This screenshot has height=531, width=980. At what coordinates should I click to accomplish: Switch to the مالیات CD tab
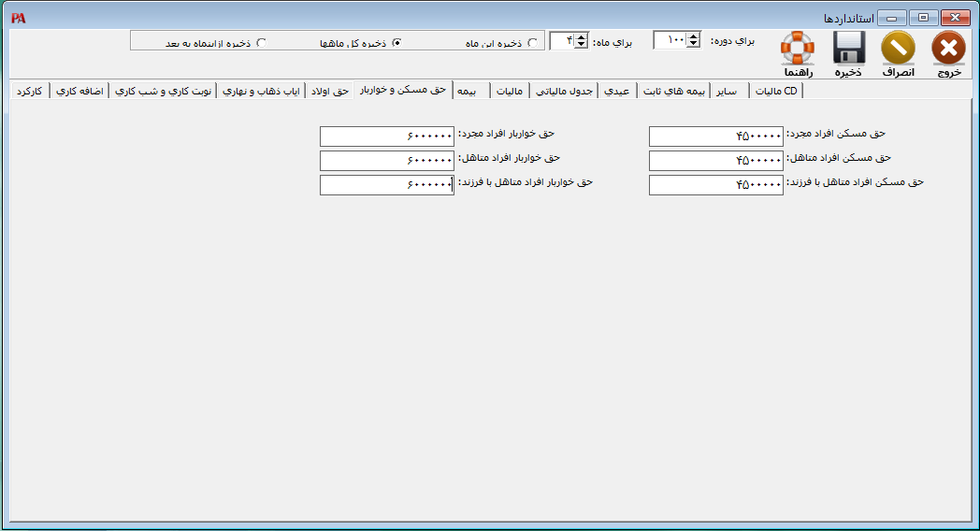click(x=776, y=91)
